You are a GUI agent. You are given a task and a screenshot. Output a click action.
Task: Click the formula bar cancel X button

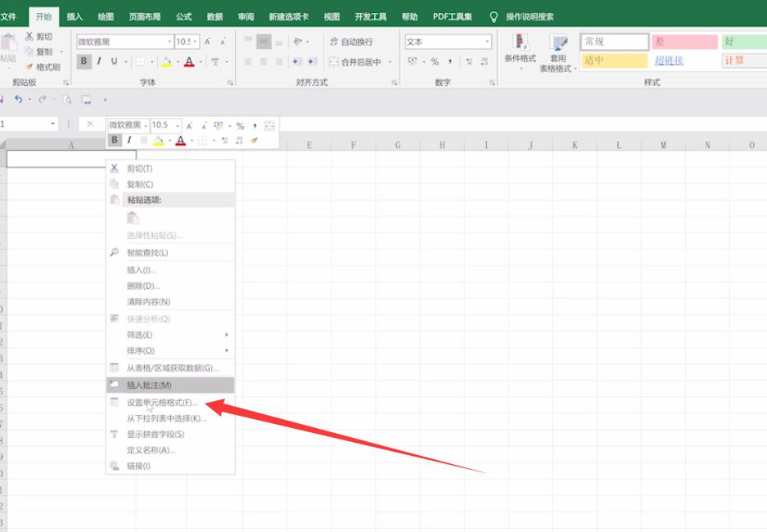[90, 124]
